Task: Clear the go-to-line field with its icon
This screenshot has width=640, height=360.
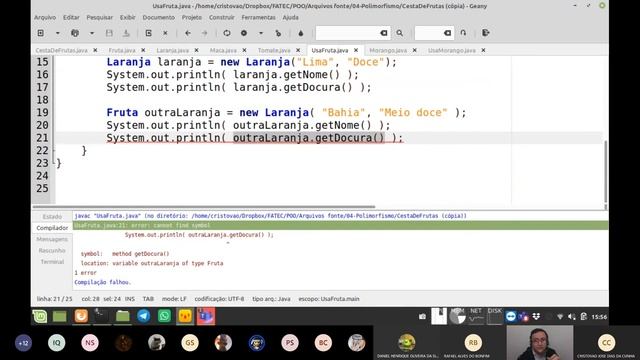Action: (x=447, y=33)
